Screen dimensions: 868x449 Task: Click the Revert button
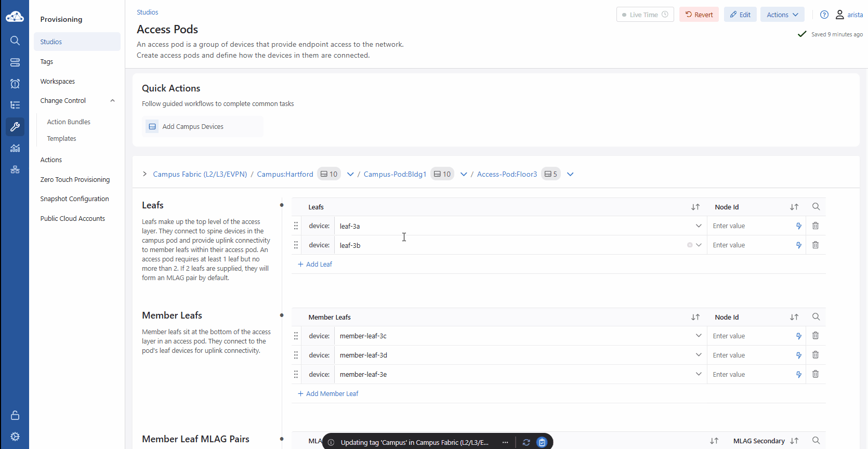click(x=699, y=15)
